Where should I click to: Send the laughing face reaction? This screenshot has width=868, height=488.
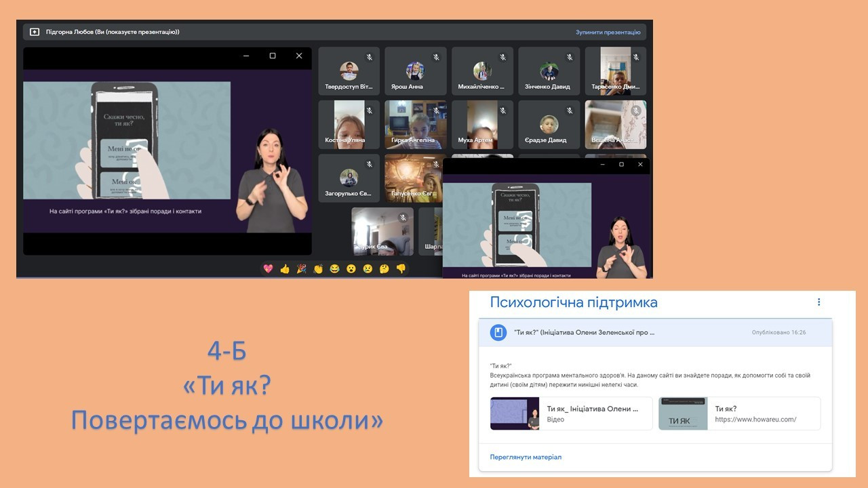click(x=334, y=269)
